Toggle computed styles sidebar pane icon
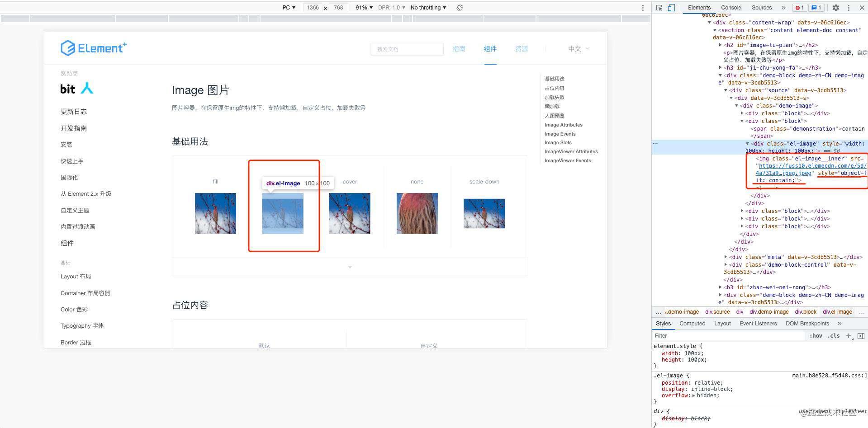 pyautogui.click(x=861, y=336)
